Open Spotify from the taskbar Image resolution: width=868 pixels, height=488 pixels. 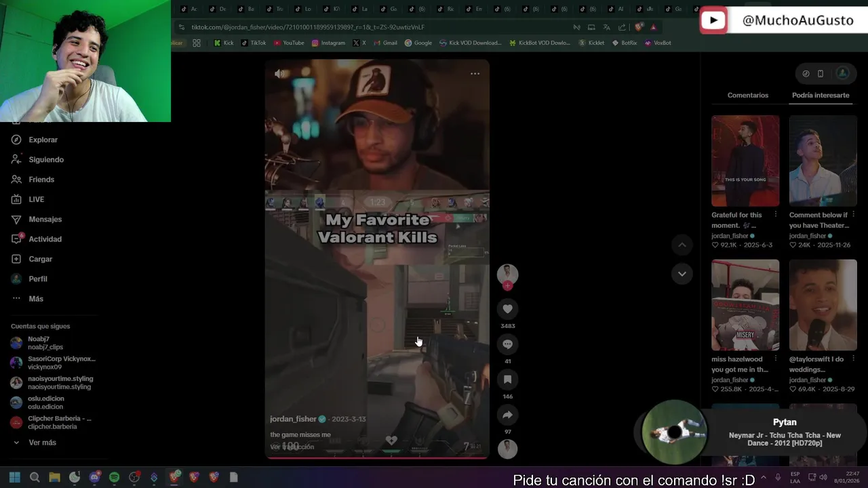(114, 477)
